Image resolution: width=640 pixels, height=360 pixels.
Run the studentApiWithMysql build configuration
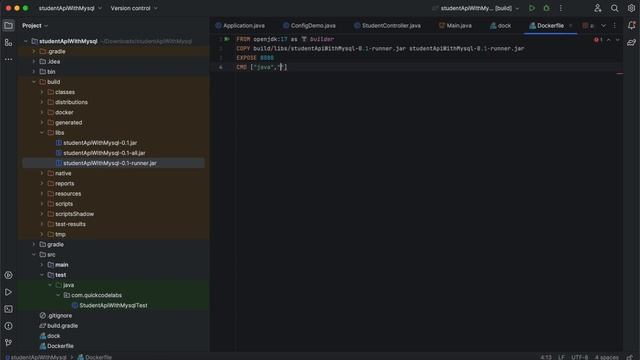[x=532, y=8]
